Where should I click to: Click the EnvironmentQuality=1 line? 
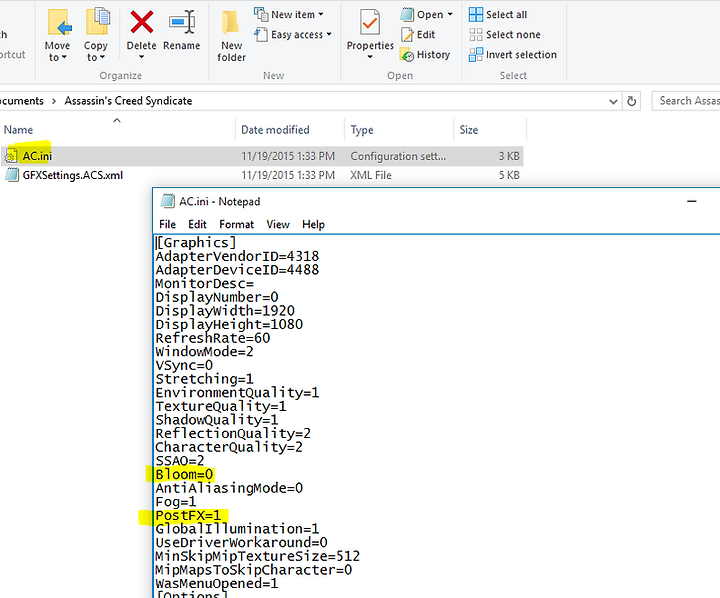237,393
